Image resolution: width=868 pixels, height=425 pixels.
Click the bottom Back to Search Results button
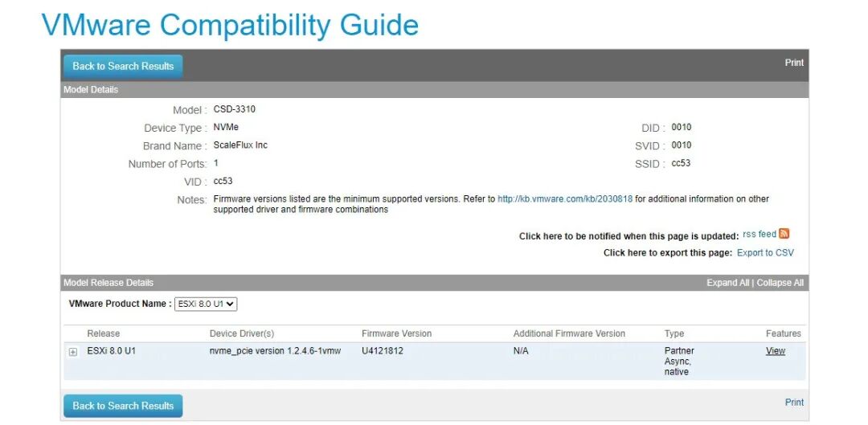[123, 407]
